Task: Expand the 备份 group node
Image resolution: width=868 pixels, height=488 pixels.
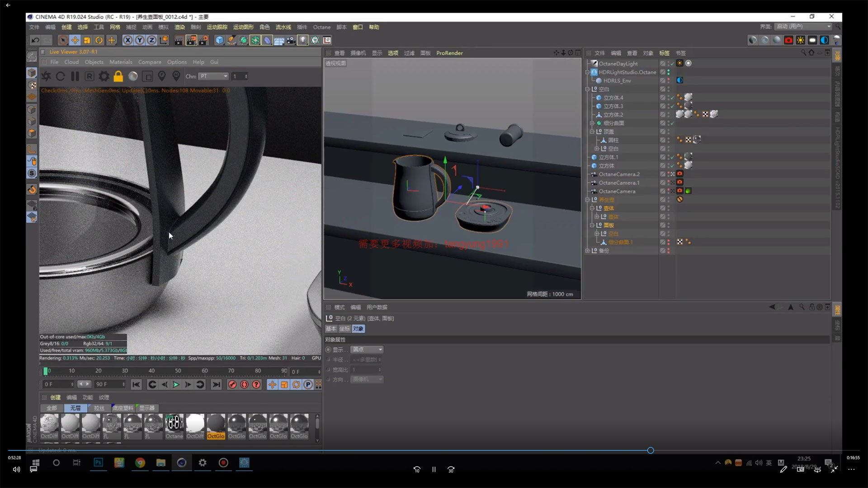Action: (x=587, y=250)
